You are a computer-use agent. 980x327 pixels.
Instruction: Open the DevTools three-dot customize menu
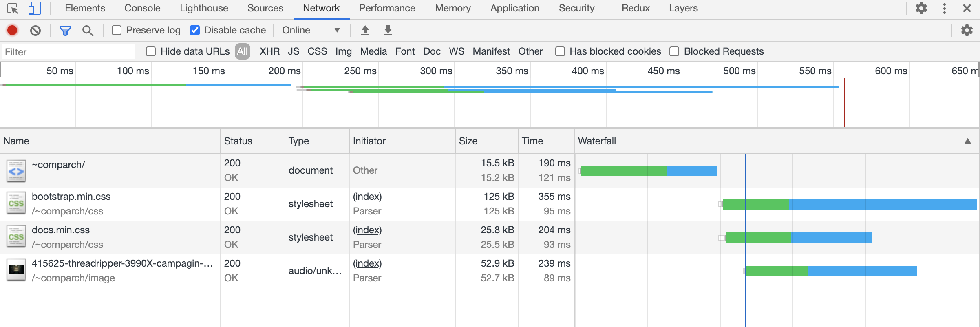click(x=945, y=8)
